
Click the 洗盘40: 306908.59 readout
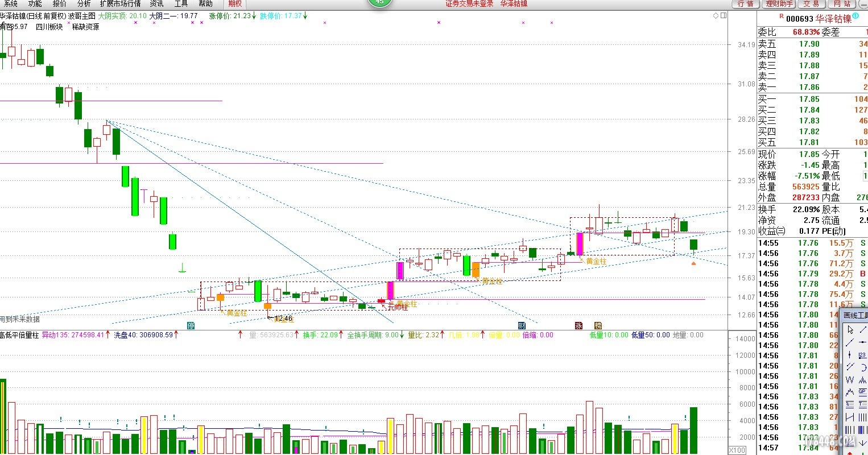tap(143, 335)
